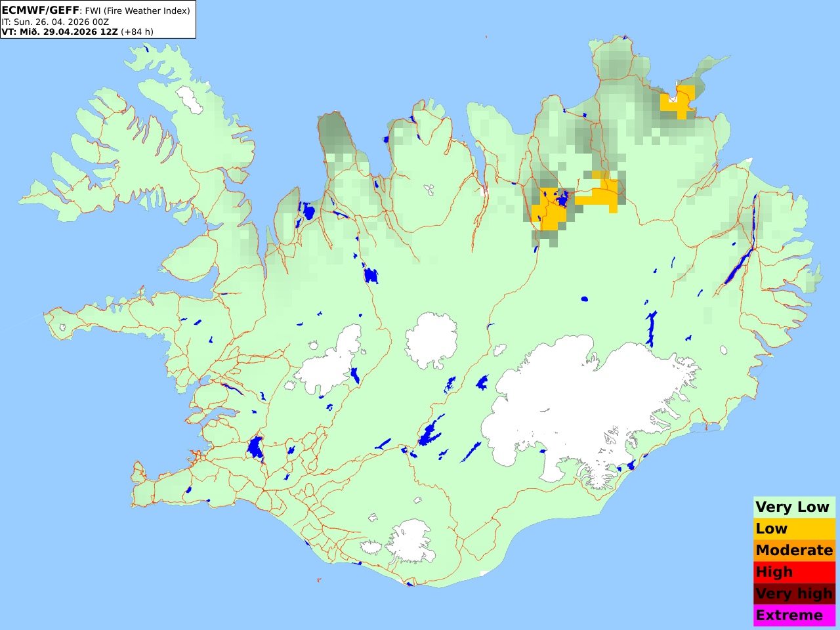Click the VT: Mið. 29.04.2026 12Z line

click(x=77, y=31)
